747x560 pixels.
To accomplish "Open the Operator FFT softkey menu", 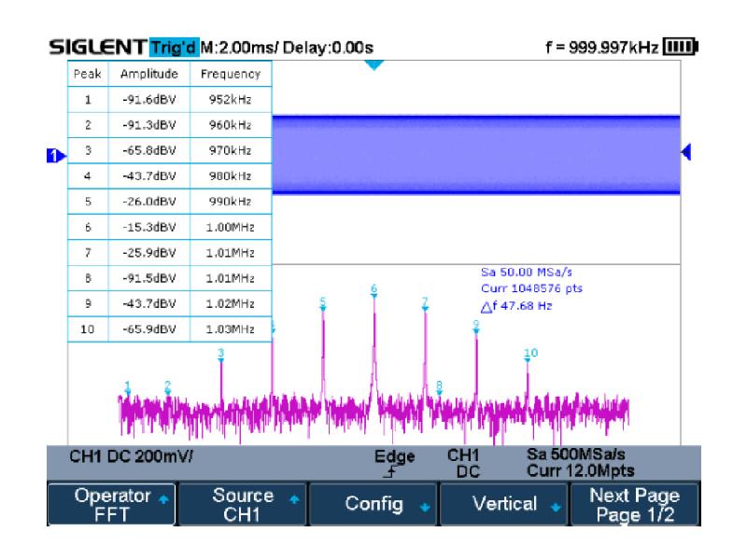I will point(110,505).
